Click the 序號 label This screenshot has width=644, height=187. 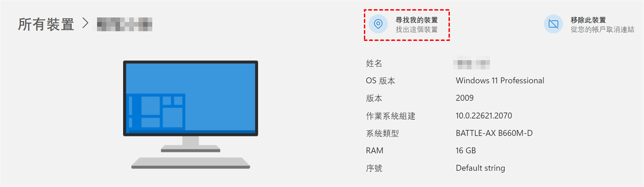(374, 168)
